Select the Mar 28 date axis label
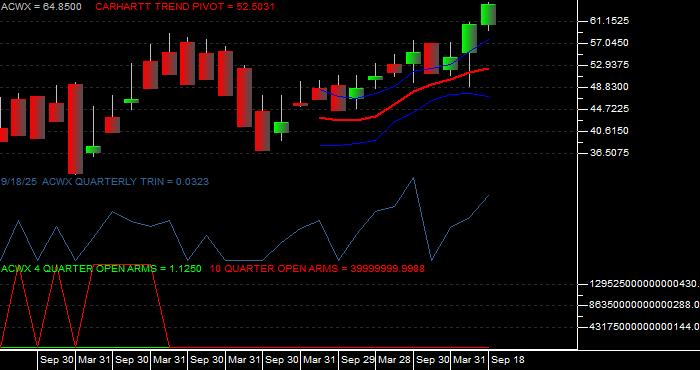The height and width of the screenshot is (370, 700). click(395, 360)
